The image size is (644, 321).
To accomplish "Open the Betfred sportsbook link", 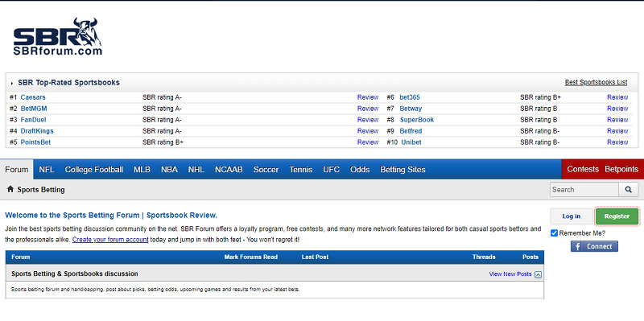I will pos(411,131).
